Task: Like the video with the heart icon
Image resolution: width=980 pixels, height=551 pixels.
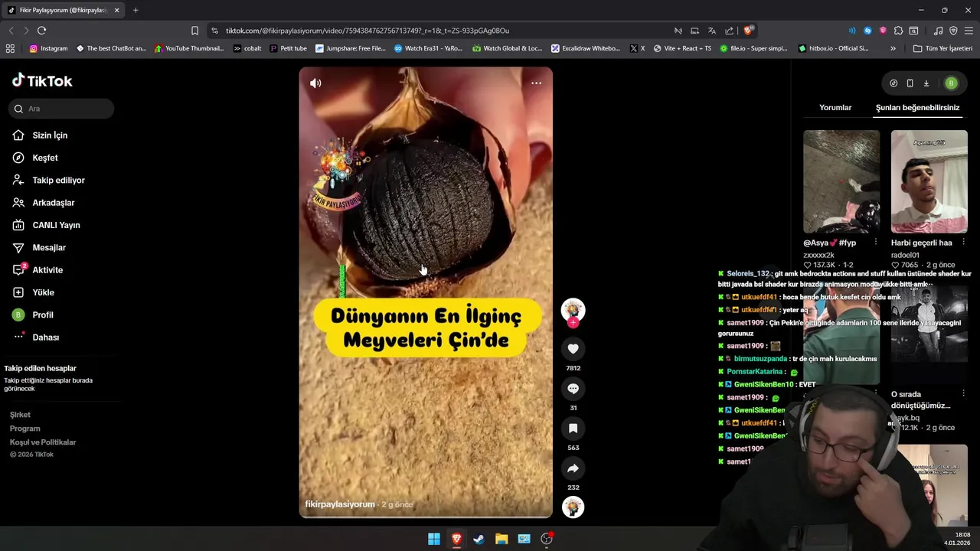Action: (573, 349)
